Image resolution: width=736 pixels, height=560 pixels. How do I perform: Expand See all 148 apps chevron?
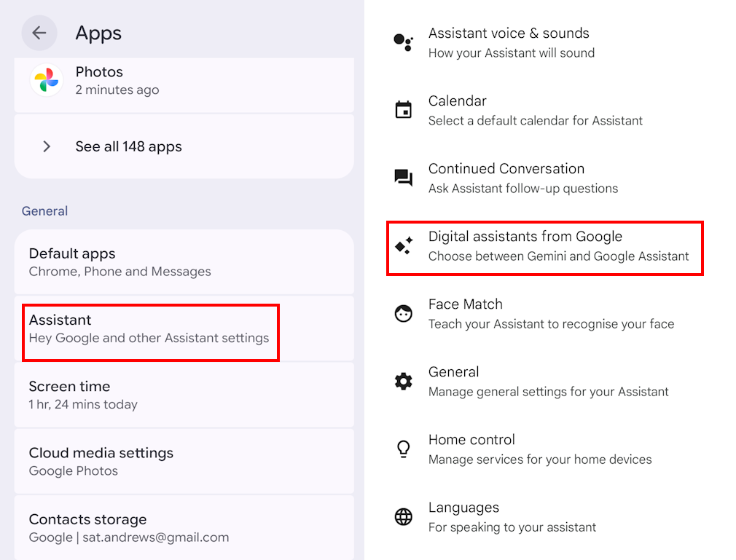point(47,146)
